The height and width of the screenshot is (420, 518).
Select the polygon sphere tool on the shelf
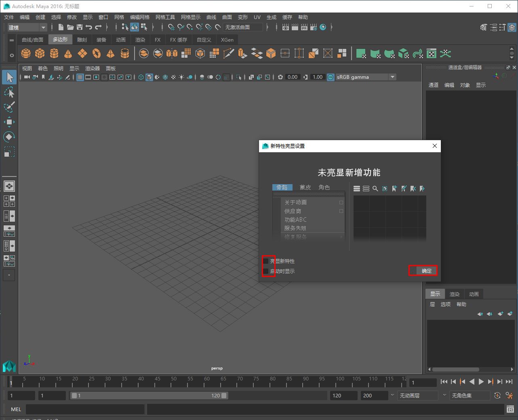[25, 53]
